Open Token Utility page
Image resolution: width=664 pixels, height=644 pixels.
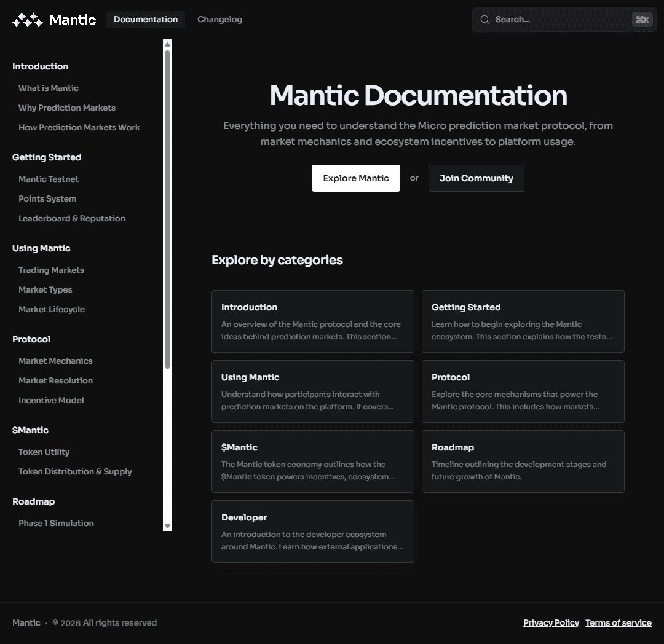(x=44, y=452)
